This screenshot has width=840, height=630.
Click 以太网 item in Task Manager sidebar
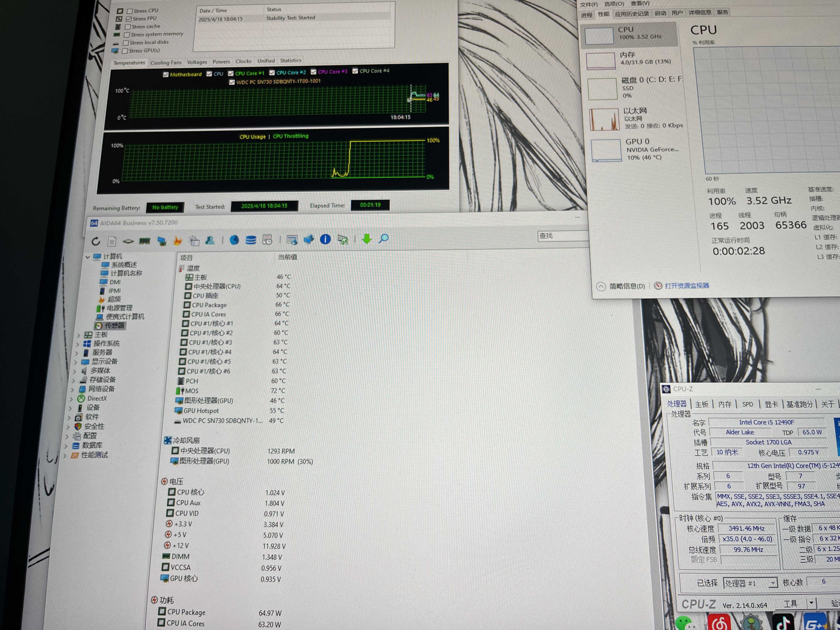[636, 119]
